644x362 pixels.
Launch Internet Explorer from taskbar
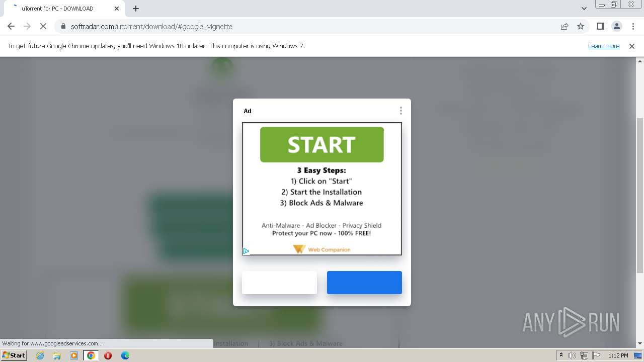40,355
